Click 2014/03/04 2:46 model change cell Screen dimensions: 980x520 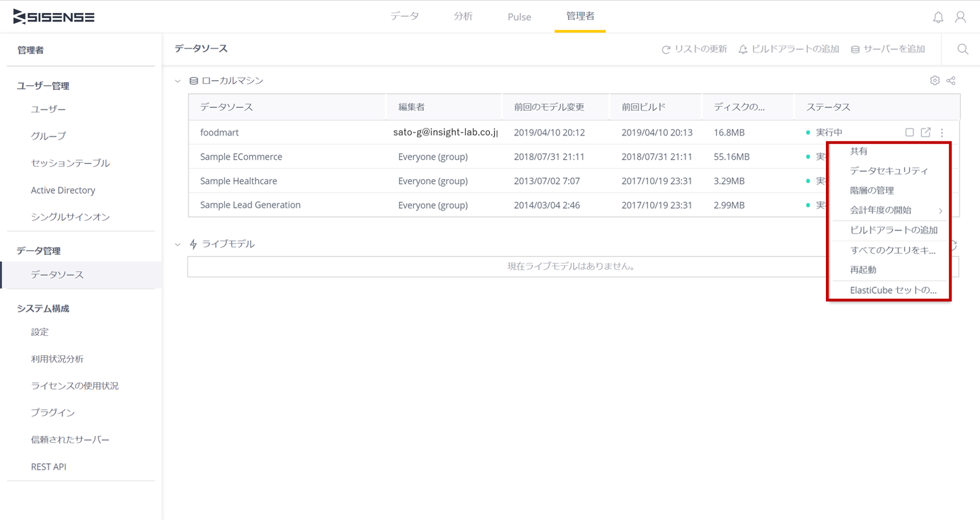(547, 205)
